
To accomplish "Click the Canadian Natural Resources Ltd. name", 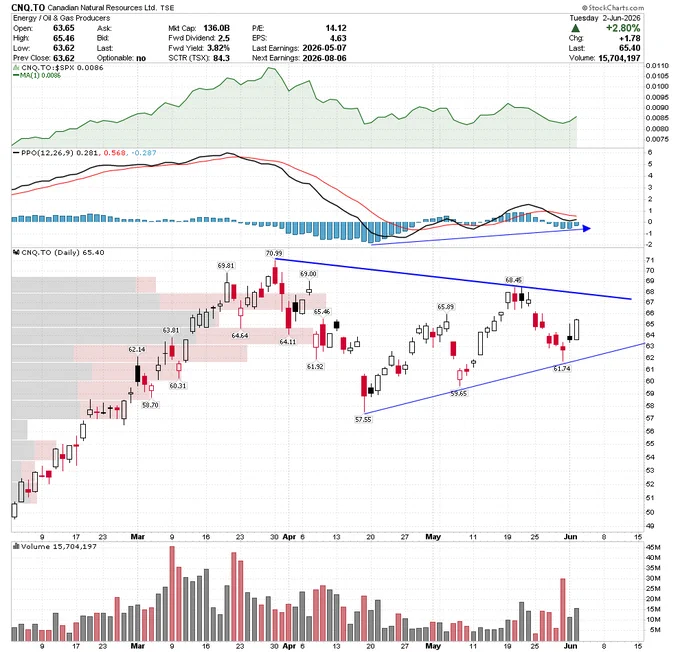I will pos(102,8).
